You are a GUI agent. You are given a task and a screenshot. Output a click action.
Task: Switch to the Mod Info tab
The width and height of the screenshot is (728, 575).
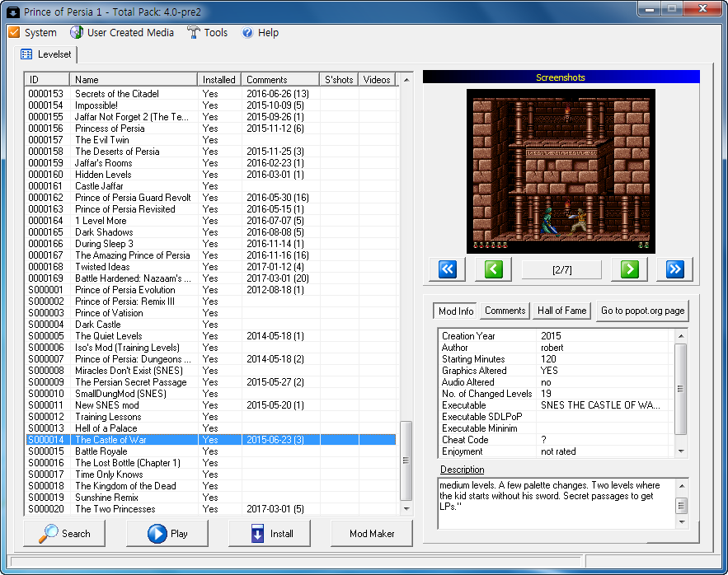pos(456,311)
